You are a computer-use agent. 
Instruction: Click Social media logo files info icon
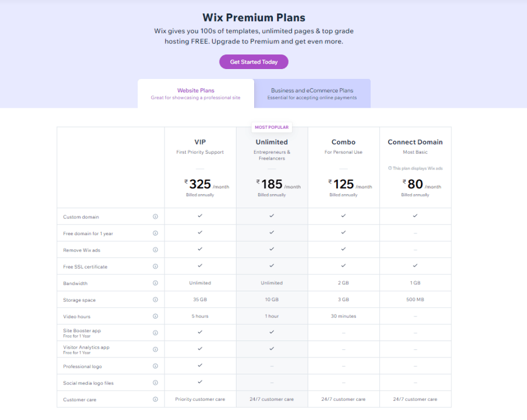click(155, 383)
